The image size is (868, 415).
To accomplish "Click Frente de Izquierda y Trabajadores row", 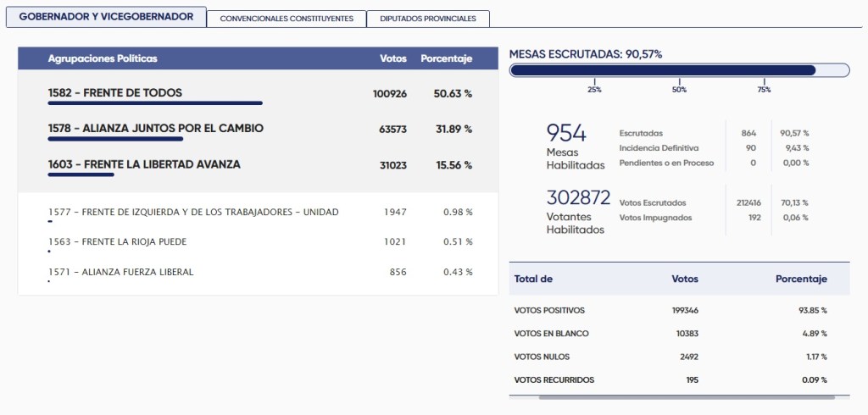I will click(x=258, y=213).
